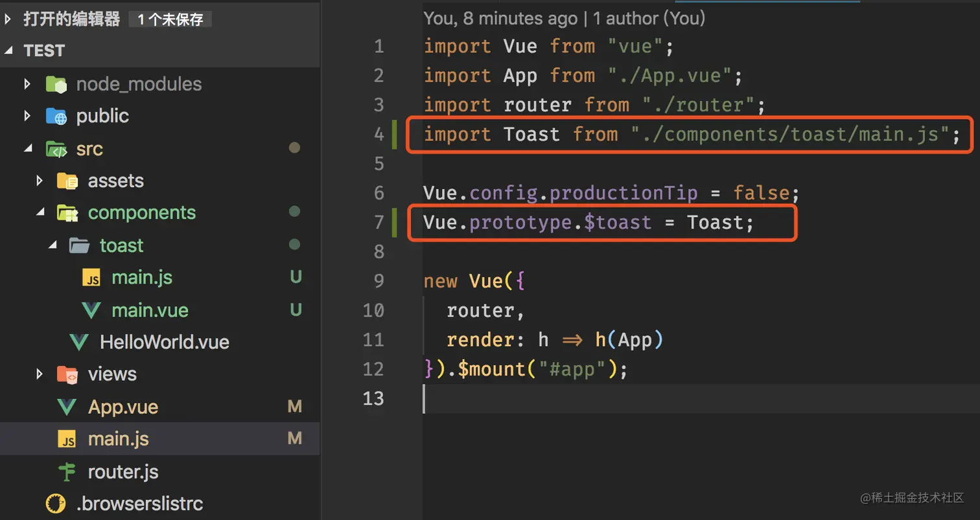Click the M status badge on src main.js
This screenshot has height=520, width=980.
(x=295, y=439)
